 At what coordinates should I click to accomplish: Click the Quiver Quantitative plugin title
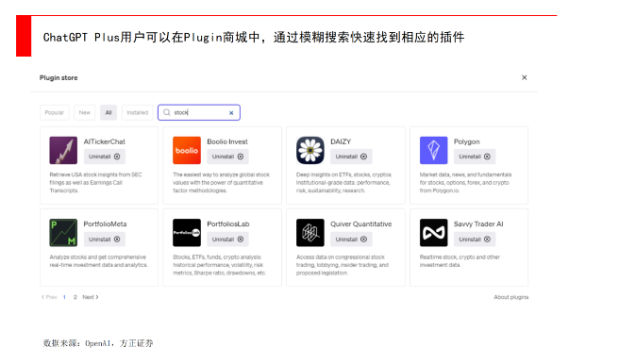(x=361, y=223)
